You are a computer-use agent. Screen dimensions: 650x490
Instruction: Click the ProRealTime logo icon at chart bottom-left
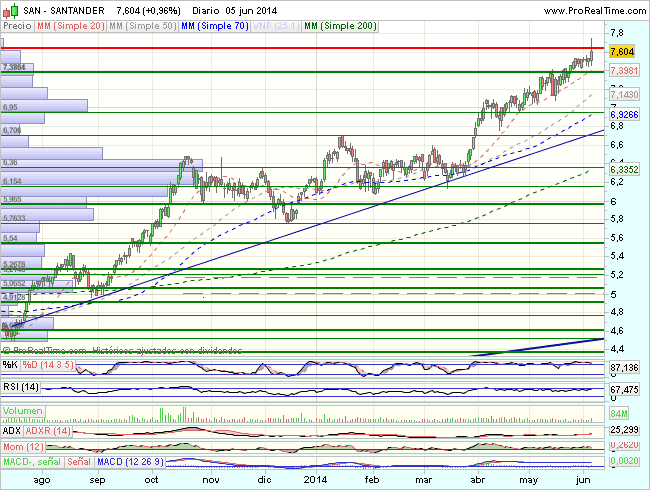click(9, 350)
